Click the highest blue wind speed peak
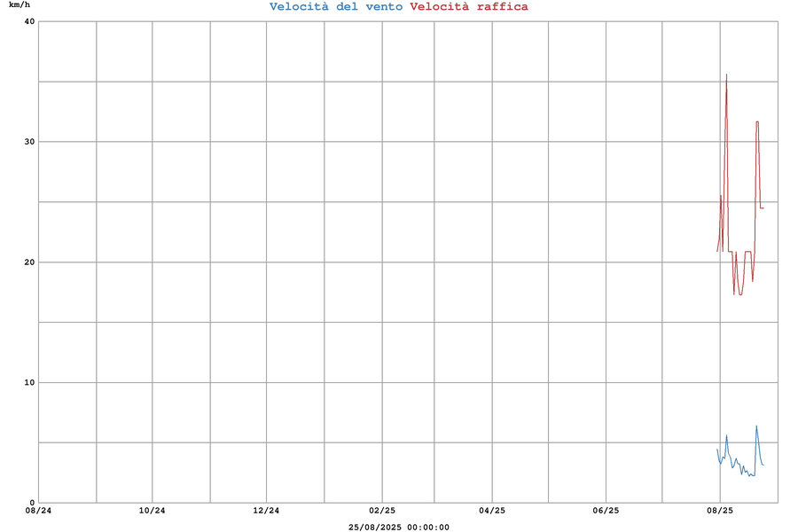 point(756,426)
